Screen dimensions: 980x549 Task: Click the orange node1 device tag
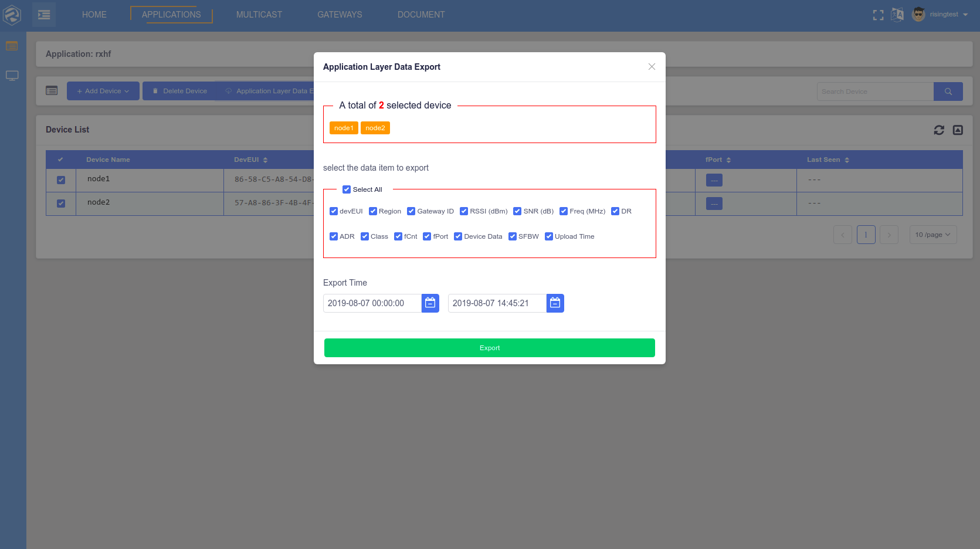tap(344, 128)
